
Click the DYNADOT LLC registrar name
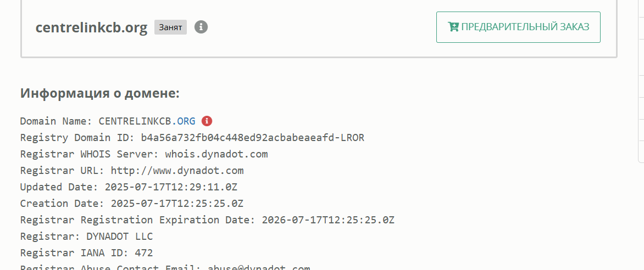coord(119,237)
